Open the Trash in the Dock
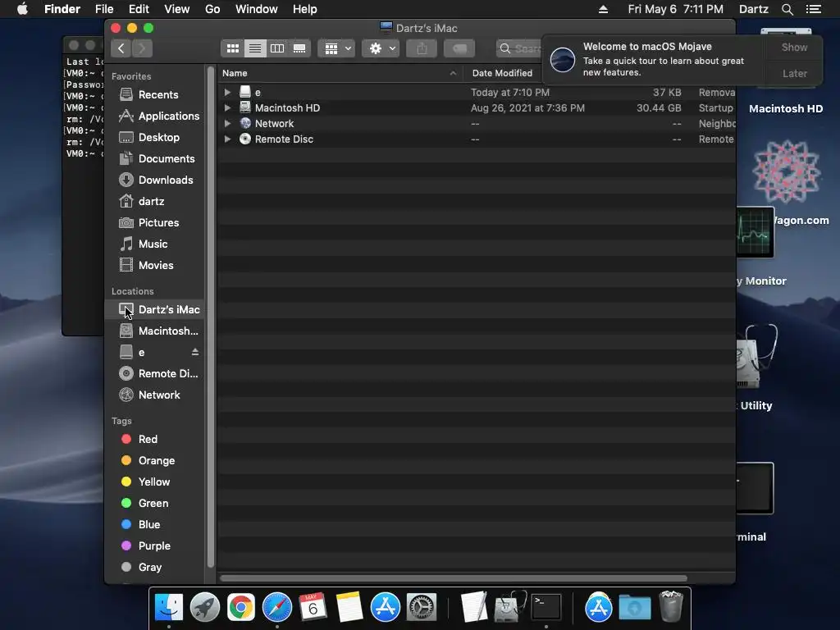 point(671,608)
